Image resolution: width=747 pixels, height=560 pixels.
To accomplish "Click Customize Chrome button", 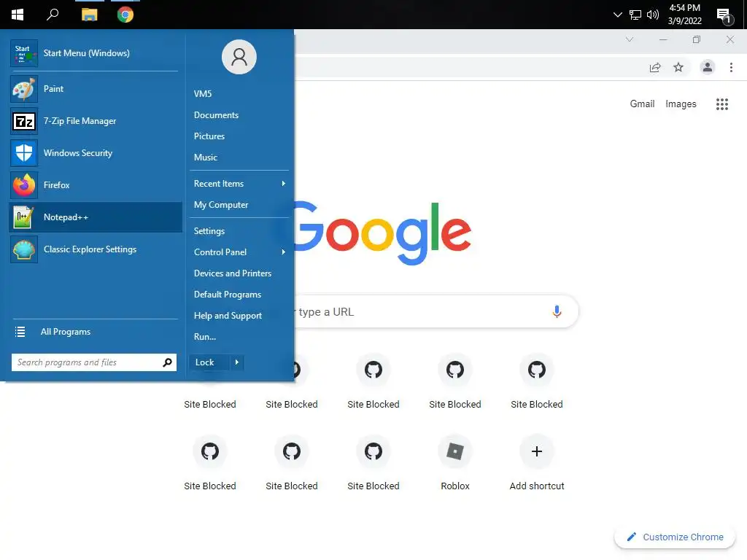I will (x=675, y=537).
